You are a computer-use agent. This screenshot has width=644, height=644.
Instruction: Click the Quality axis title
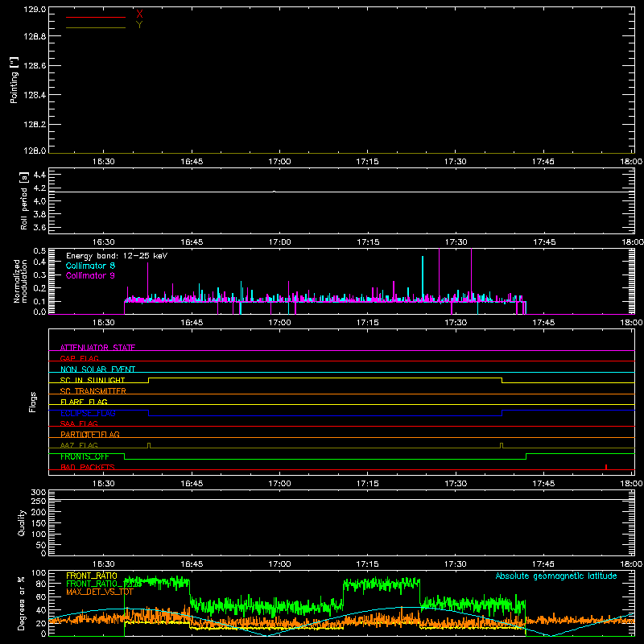tap(22, 522)
